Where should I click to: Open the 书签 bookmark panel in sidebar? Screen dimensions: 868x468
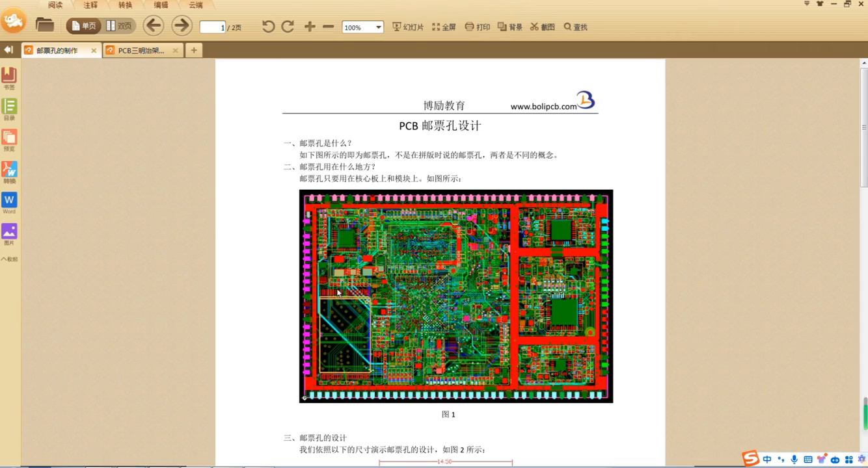point(9,77)
